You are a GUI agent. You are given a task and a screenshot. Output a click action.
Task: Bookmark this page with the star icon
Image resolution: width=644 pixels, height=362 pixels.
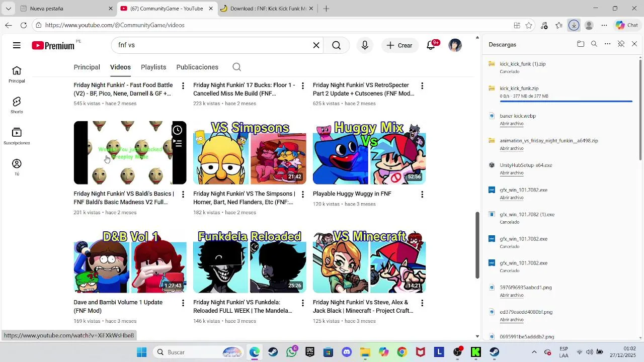[x=529, y=25]
